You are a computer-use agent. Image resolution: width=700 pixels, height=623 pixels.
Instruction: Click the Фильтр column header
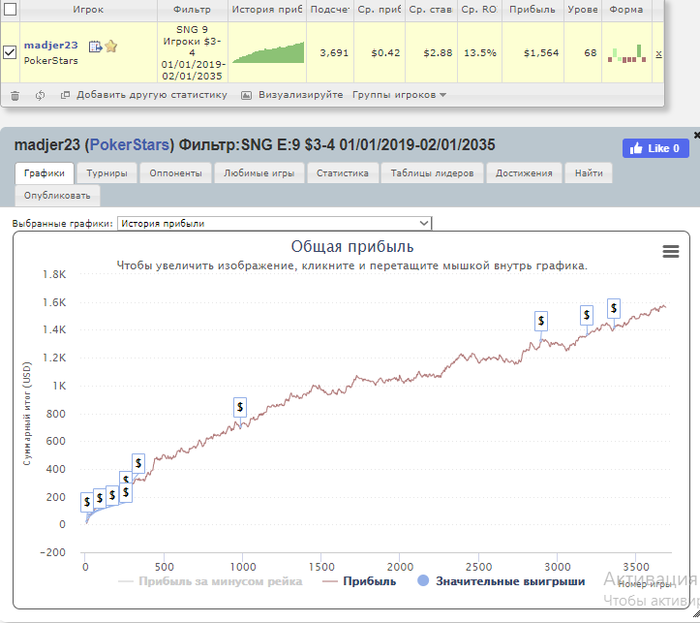point(192,9)
